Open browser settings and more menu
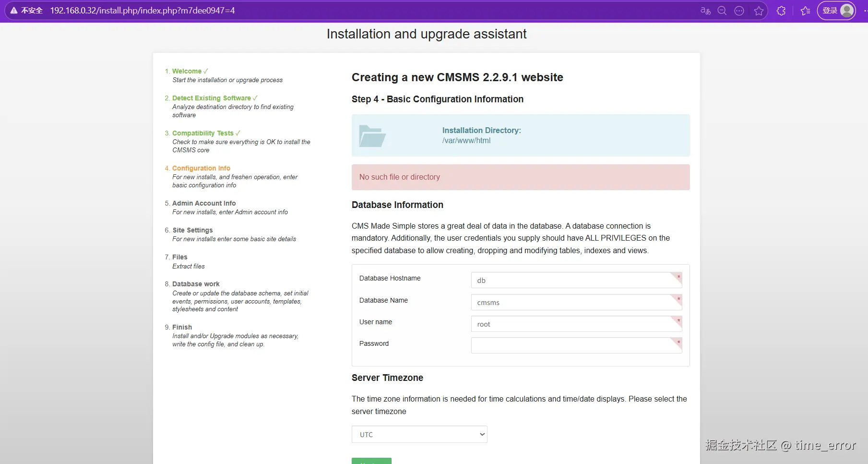868x464 pixels. [x=865, y=11]
